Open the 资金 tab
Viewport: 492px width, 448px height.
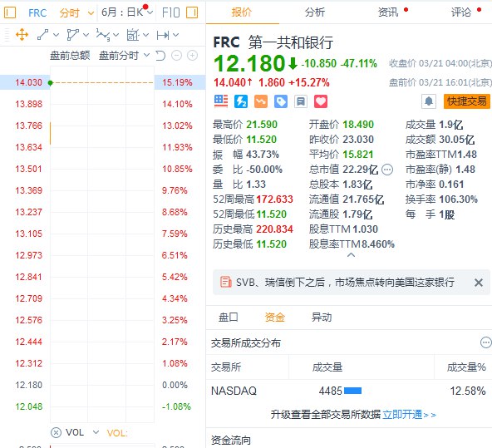[274, 318]
